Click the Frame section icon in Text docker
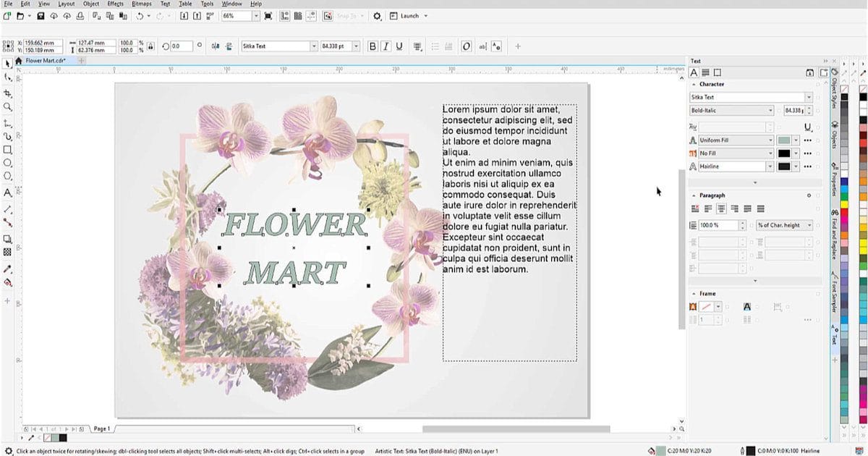Image resolution: width=868 pixels, height=456 pixels. coord(716,72)
